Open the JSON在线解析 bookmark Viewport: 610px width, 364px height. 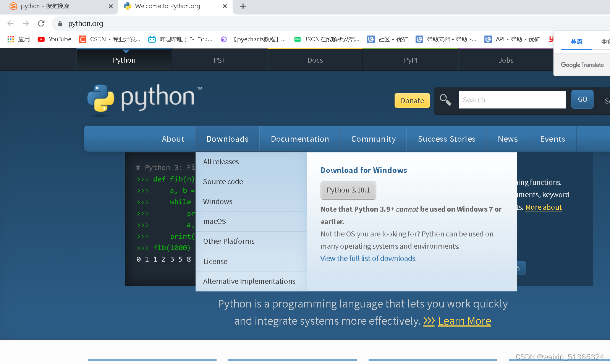click(x=327, y=39)
